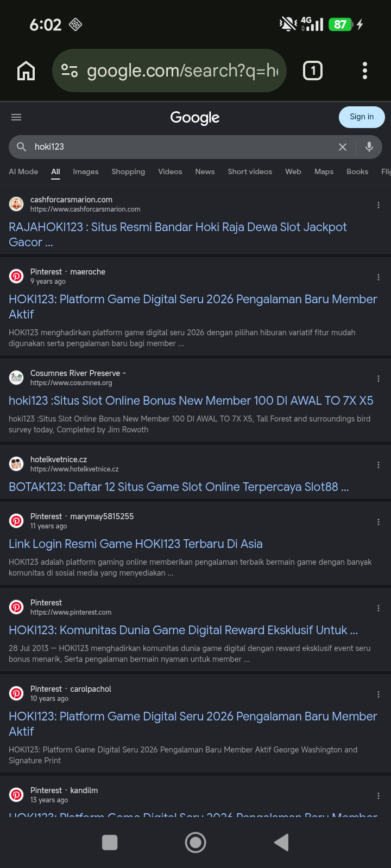Switch to Videos tab

[170, 171]
